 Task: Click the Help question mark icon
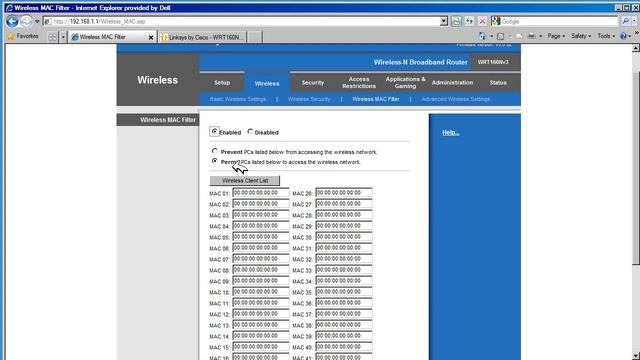tap(623, 36)
